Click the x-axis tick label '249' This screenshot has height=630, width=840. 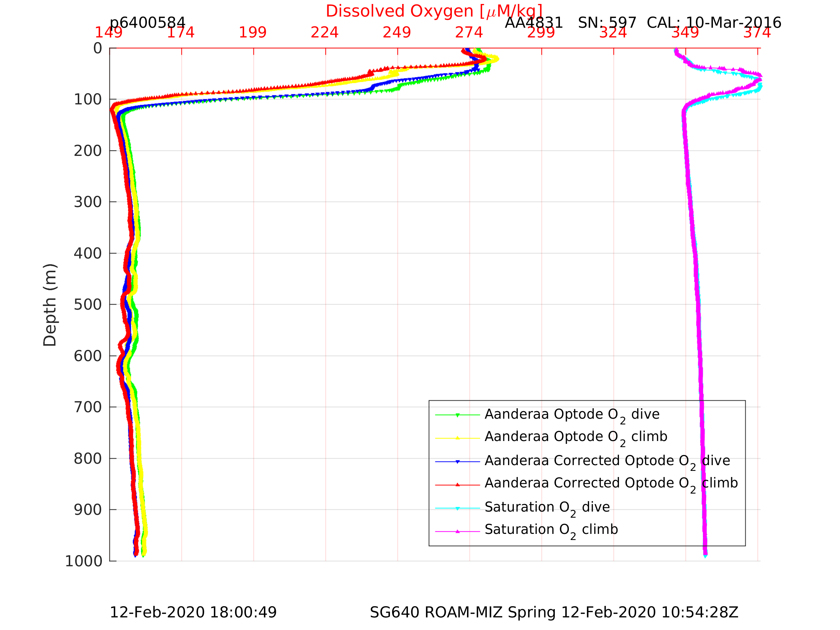click(397, 33)
